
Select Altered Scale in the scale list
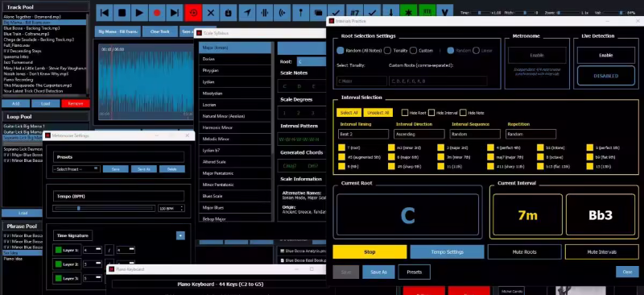pyautogui.click(x=235, y=162)
